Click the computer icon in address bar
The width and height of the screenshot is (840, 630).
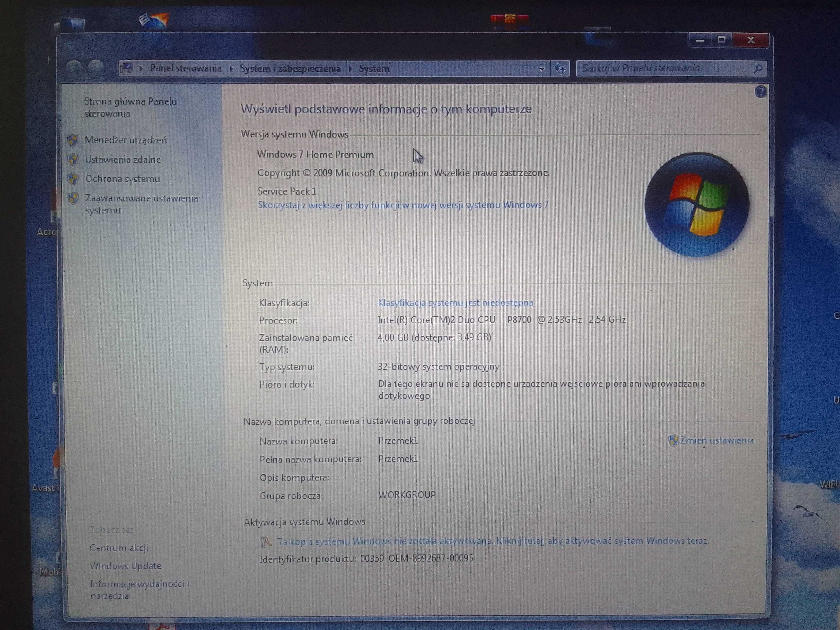click(126, 68)
